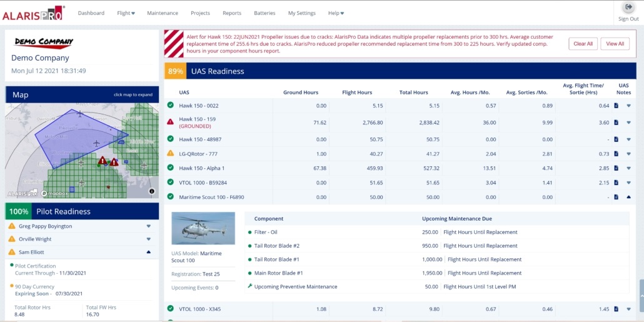This screenshot has height=322, width=644.
Task: Click the map info icon
Action: click(151, 191)
